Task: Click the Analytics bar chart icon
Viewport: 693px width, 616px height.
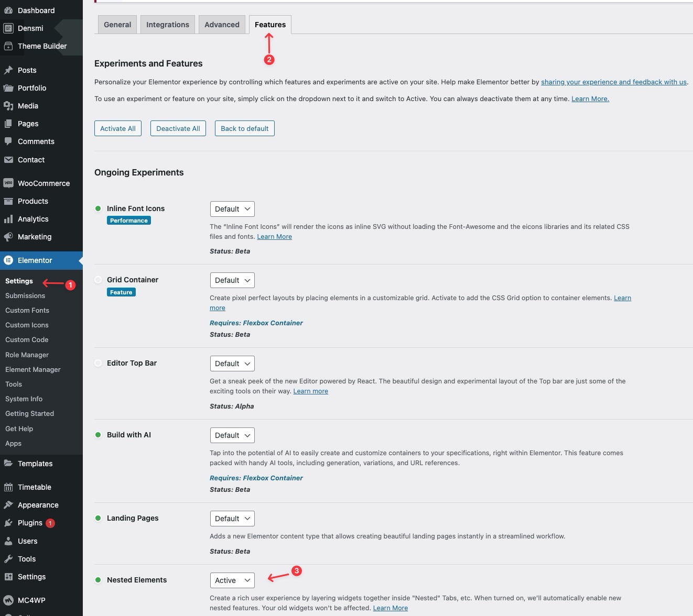Action: tap(8, 219)
